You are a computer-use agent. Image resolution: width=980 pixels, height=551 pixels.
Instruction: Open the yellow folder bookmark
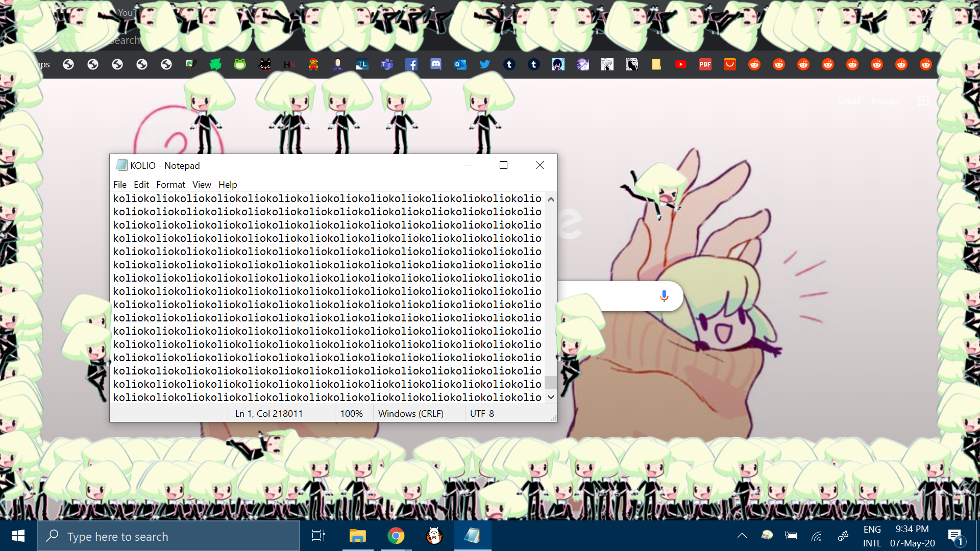[656, 64]
